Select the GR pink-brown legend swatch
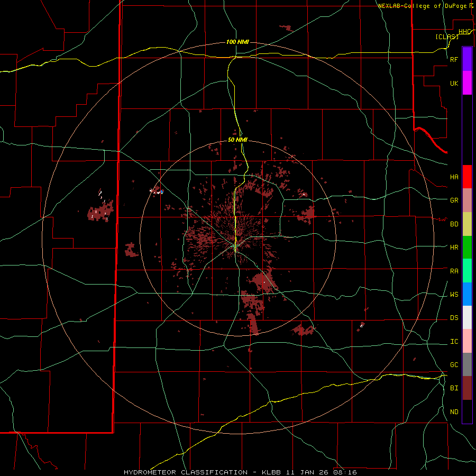The height and width of the screenshot is (476, 476). (467, 200)
